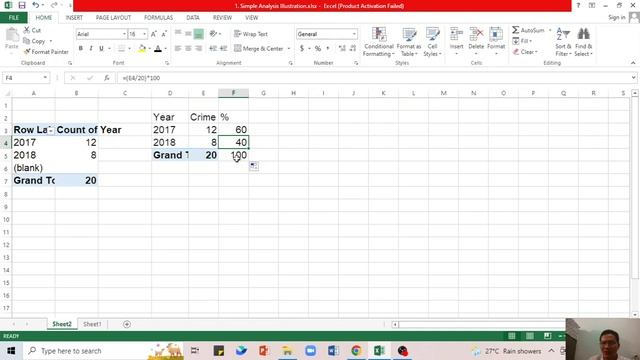Click Merge & Center button

[258, 49]
